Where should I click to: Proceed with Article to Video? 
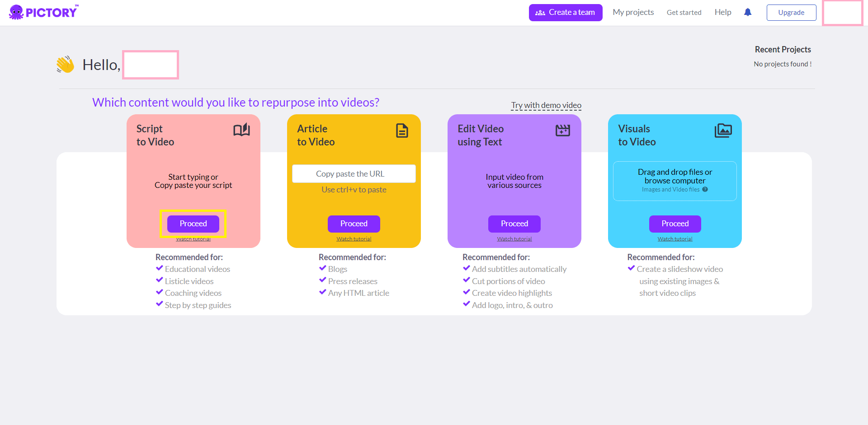tap(354, 224)
